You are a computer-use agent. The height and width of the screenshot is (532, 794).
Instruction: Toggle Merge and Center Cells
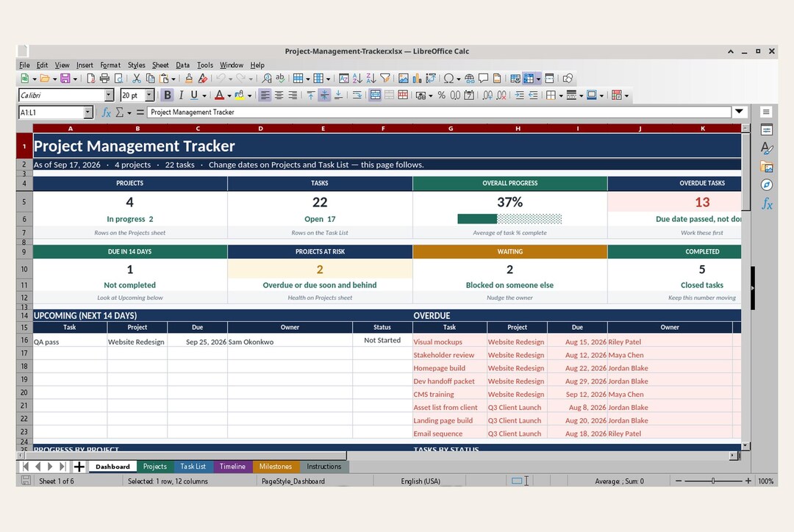pyautogui.click(x=375, y=96)
